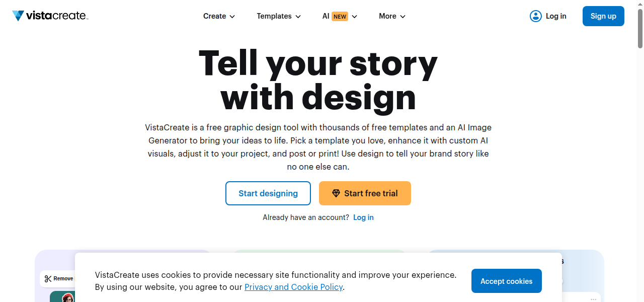
Task: Open the Templates dropdown chevron
Action: [x=298, y=17]
